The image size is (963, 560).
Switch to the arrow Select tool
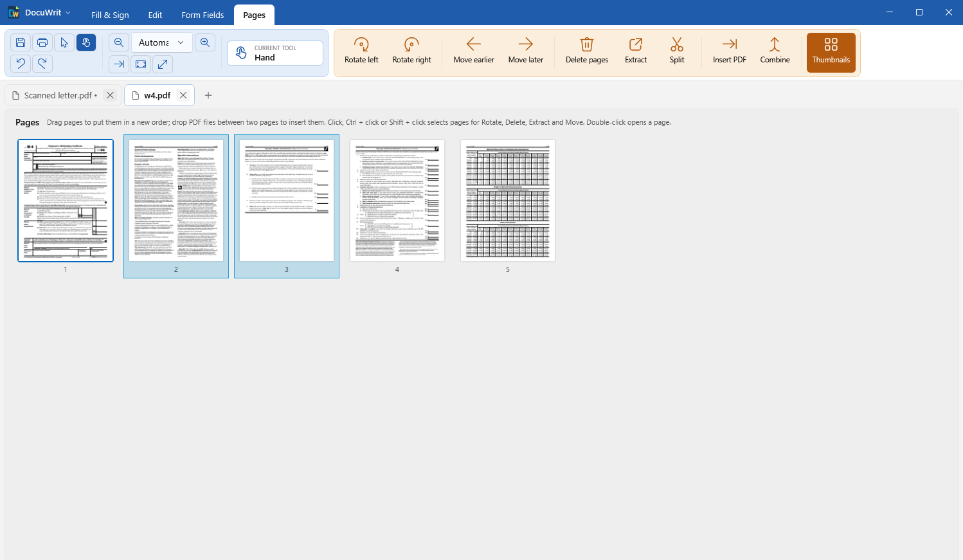coord(64,42)
